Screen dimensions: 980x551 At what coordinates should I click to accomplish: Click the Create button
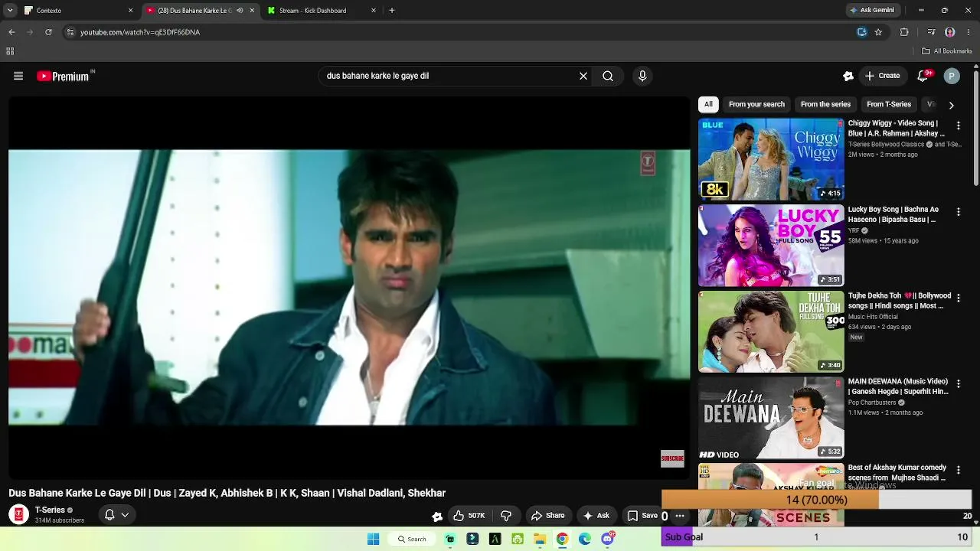(882, 76)
